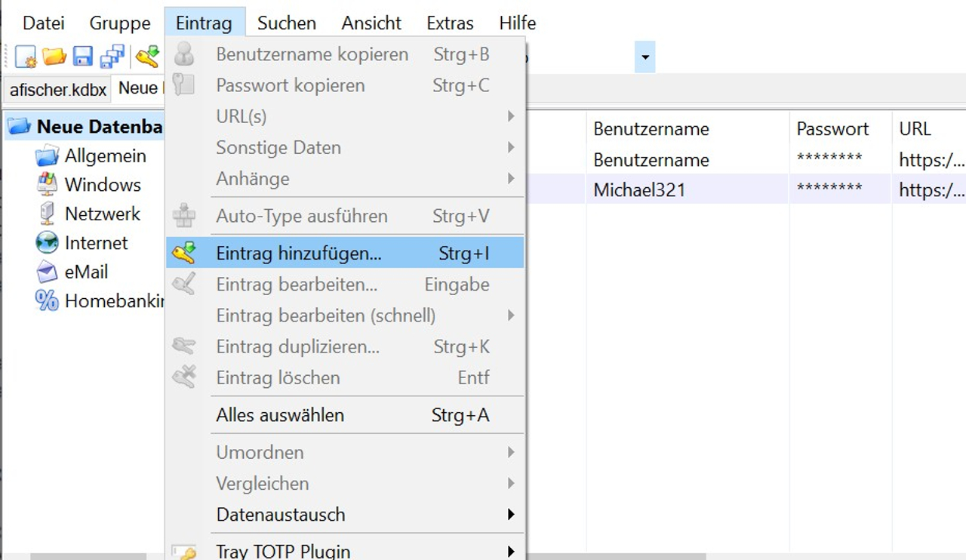Open the Anhänge submenu arrow
The width and height of the screenshot is (966, 560).
click(x=511, y=178)
